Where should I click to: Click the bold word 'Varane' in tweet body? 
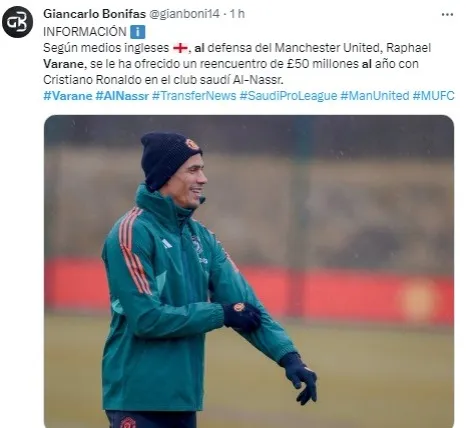65,64
